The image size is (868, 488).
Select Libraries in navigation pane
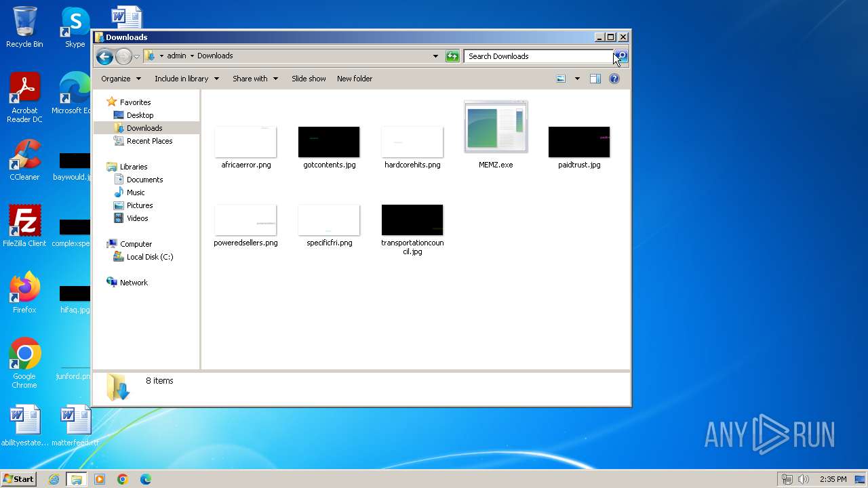134,167
